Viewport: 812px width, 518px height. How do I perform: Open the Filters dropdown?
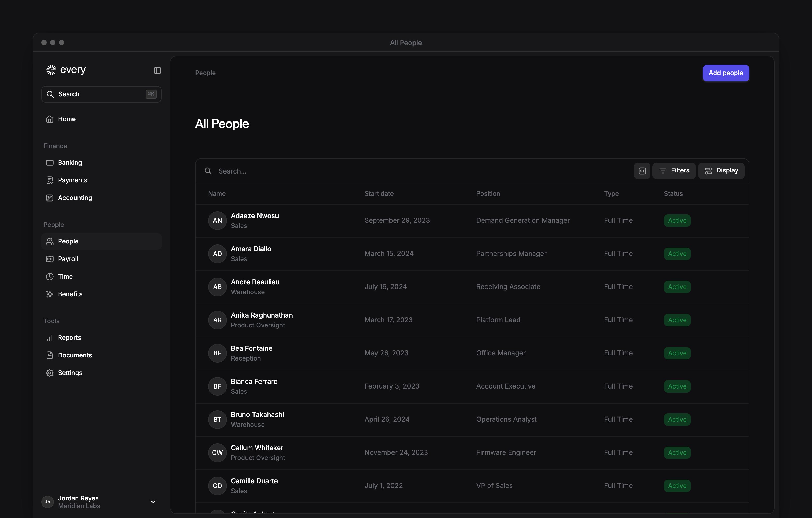coord(674,171)
